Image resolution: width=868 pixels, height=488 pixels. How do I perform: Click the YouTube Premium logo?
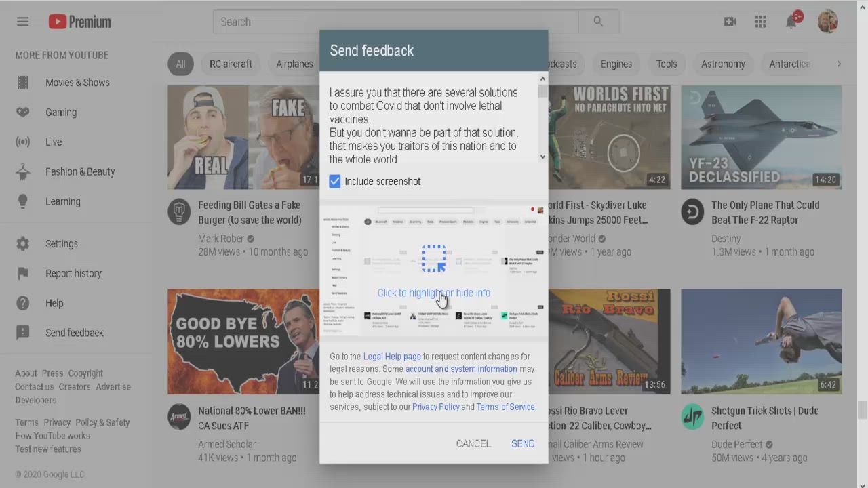pos(79,22)
